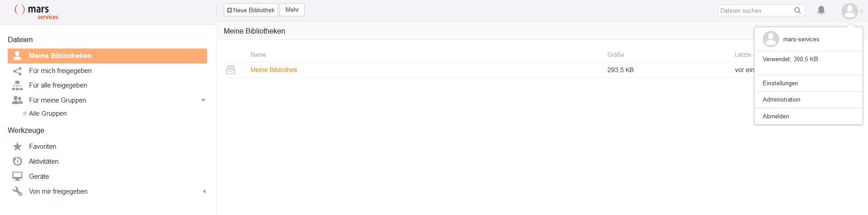The width and height of the screenshot is (868, 215).
Task: Click the search magnifier icon
Action: pyautogui.click(x=797, y=10)
